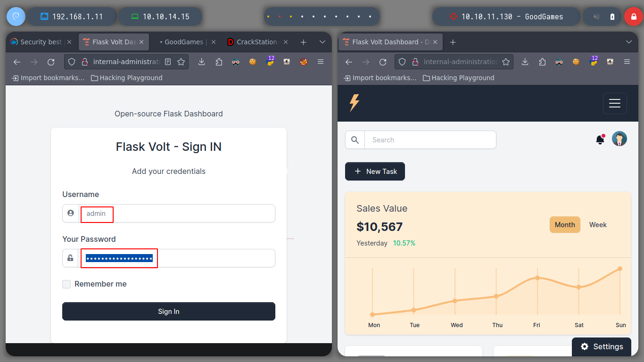The width and height of the screenshot is (644, 362).
Task: Click the New Task button
Action: click(375, 172)
